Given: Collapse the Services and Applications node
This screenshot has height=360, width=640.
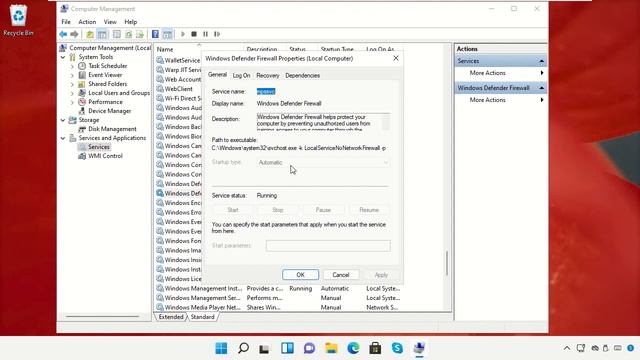Looking at the screenshot, I should (63, 138).
